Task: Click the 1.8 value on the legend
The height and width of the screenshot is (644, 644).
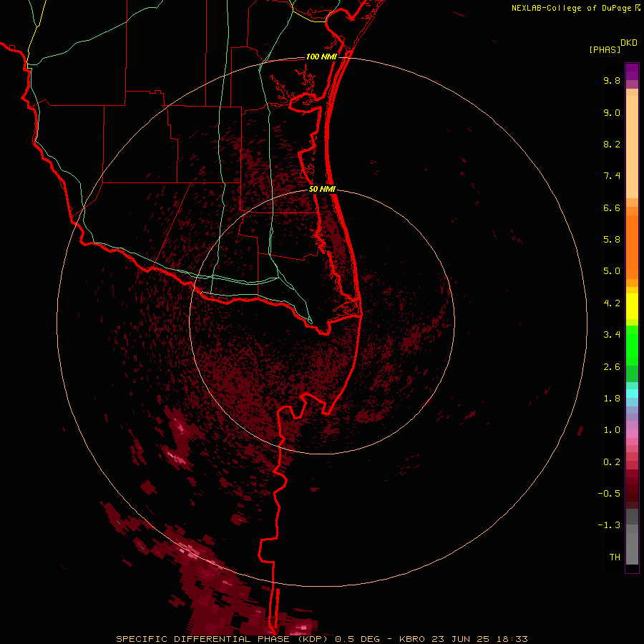Action: [x=612, y=399]
